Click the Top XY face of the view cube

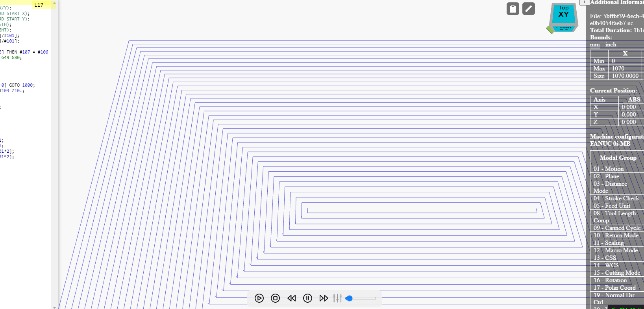[564, 13]
